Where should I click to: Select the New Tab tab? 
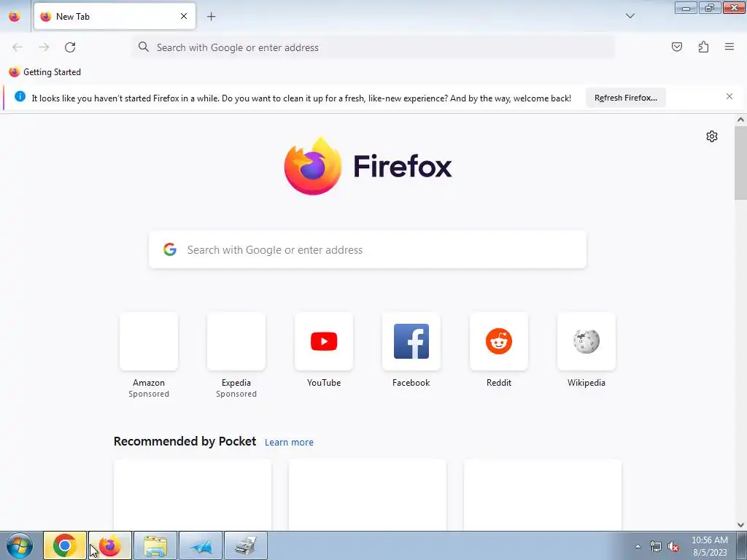click(115, 16)
